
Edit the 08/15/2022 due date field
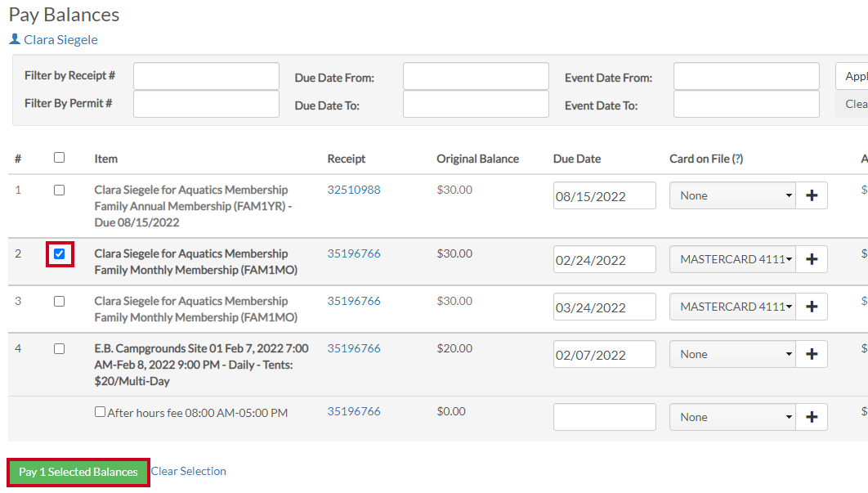pyautogui.click(x=605, y=195)
